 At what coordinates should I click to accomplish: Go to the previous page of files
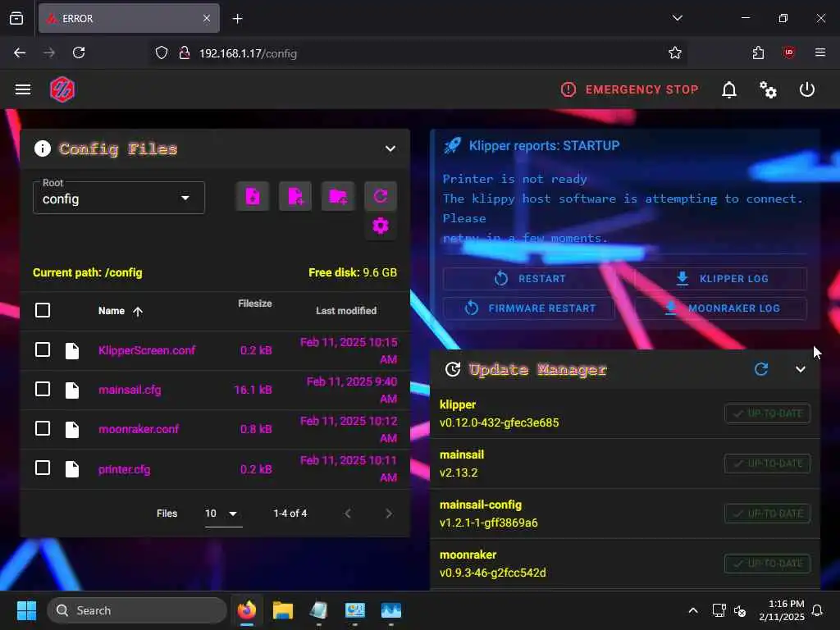click(348, 514)
